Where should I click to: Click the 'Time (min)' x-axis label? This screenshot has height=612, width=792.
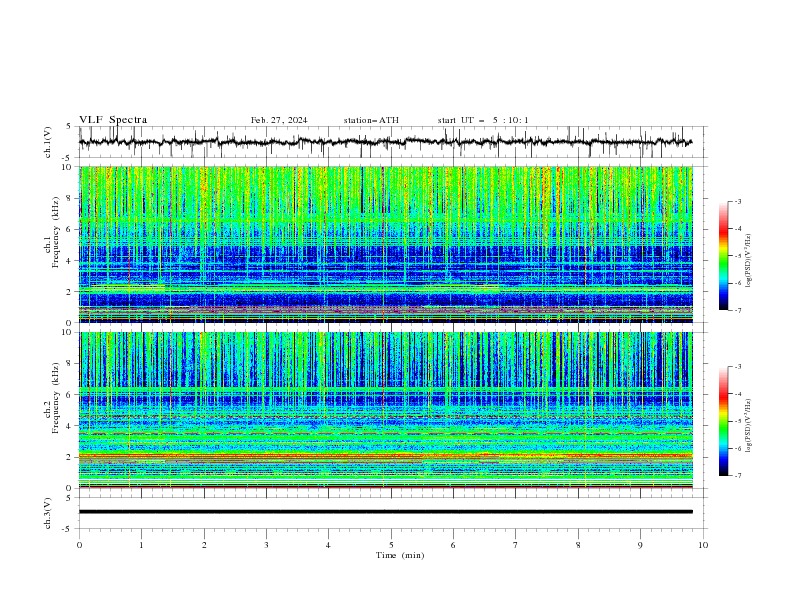tap(400, 555)
